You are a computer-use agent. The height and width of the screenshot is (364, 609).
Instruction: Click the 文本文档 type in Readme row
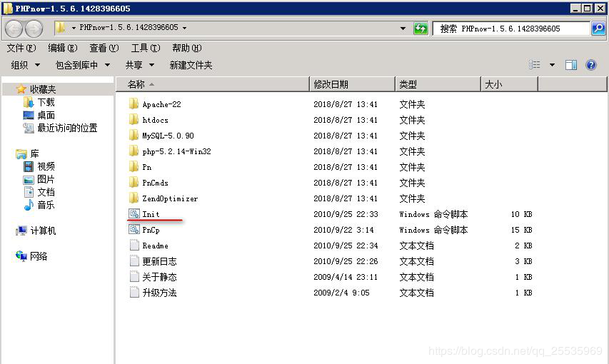coord(416,246)
